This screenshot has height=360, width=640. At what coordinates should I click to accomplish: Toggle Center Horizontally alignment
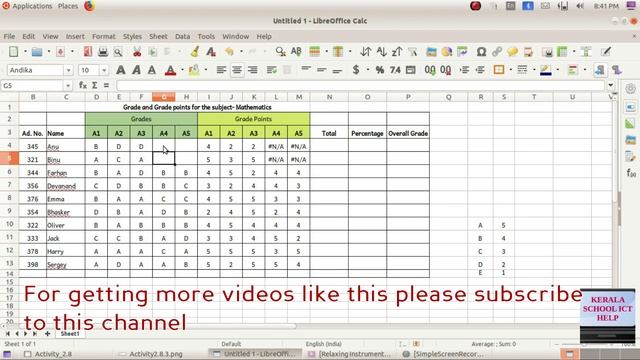pyautogui.click(x=237, y=70)
